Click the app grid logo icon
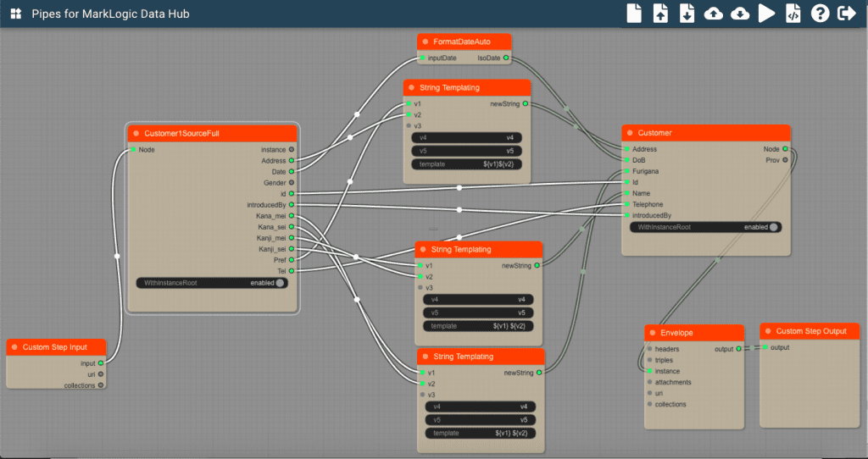The width and height of the screenshot is (868, 459). pyautogui.click(x=15, y=14)
